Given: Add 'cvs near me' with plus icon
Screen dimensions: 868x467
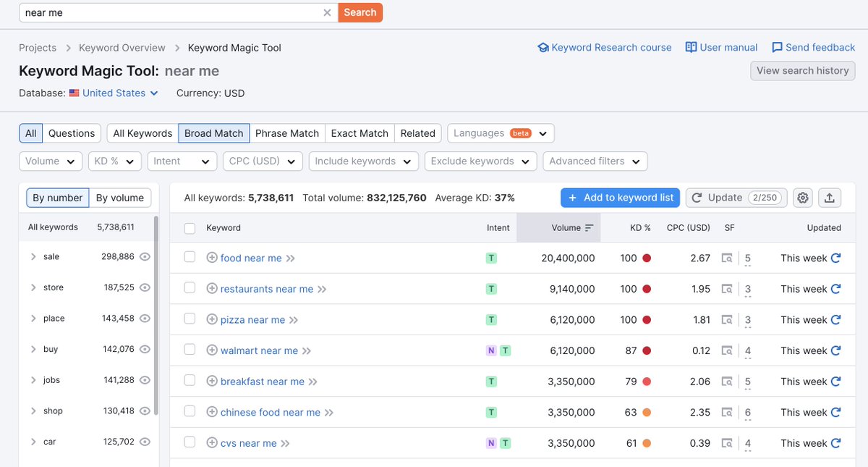Looking at the screenshot, I should click(x=212, y=443).
